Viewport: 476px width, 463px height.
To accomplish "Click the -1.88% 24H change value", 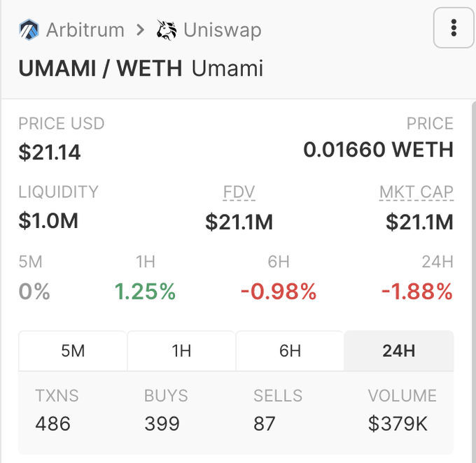I will (417, 292).
